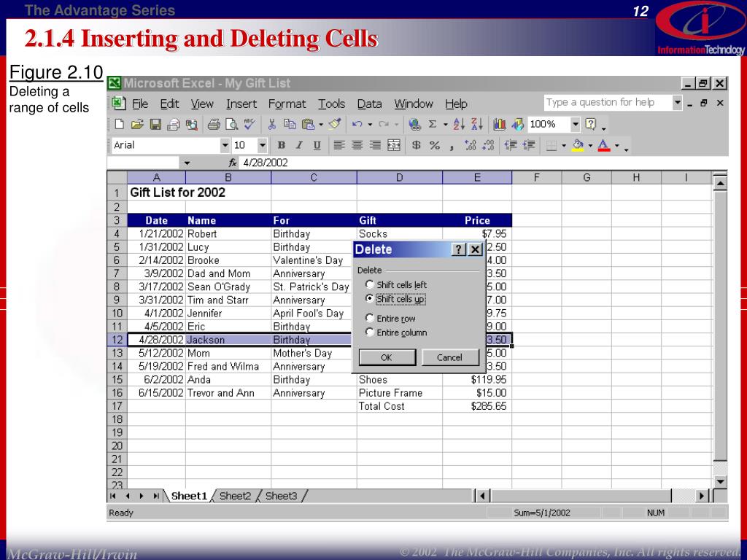
Task: Toggle Italic formatting
Action: 299,145
